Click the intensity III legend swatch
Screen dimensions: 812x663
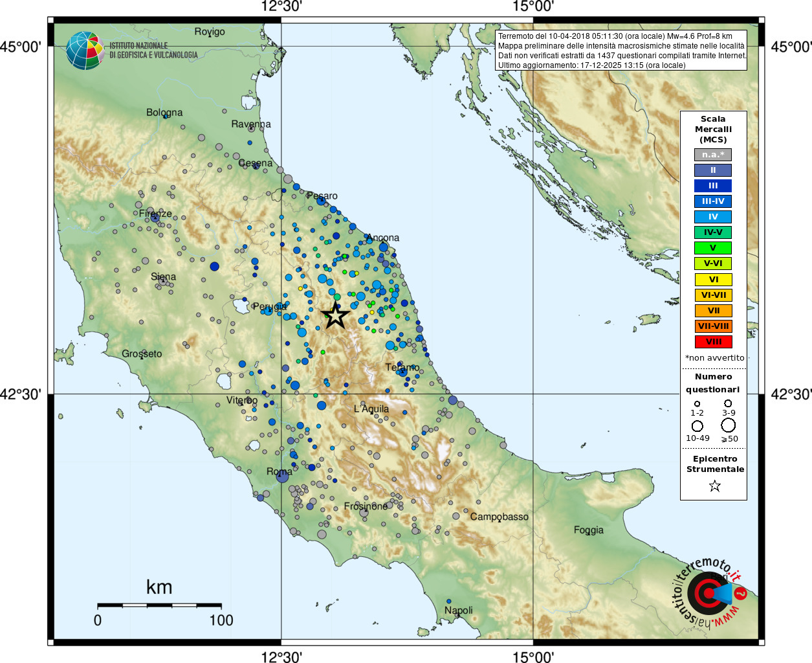[x=713, y=186]
